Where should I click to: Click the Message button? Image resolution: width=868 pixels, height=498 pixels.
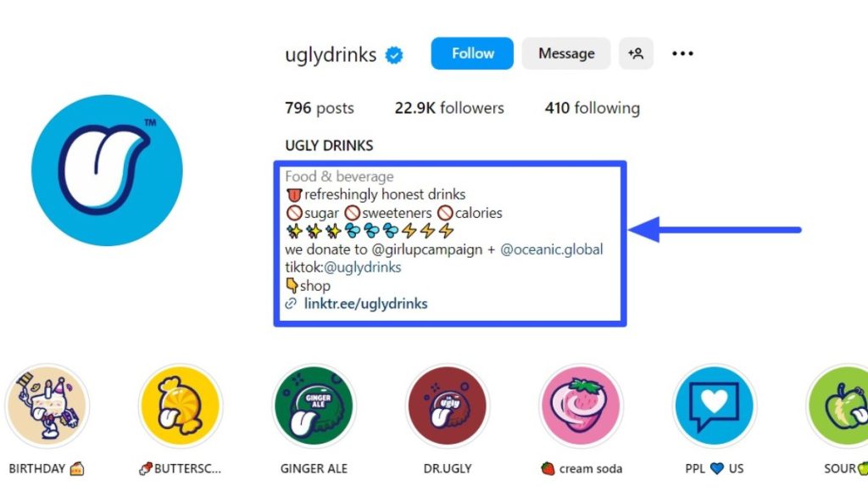566,53
